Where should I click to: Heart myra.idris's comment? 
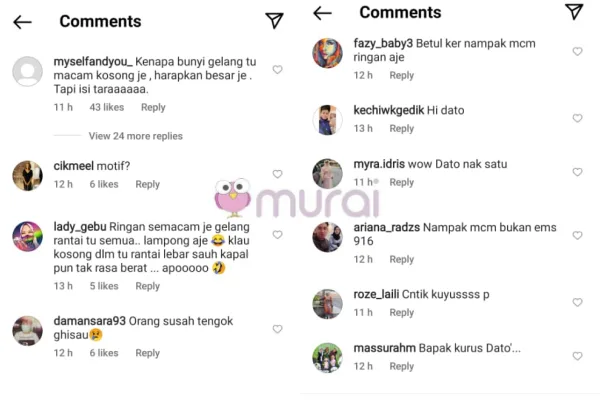[x=577, y=172]
